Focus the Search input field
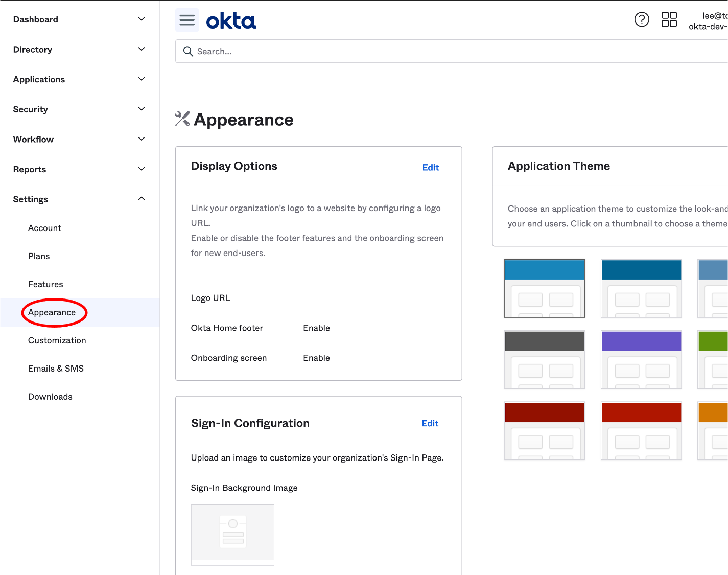728x575 pixels. coord(452,51)
